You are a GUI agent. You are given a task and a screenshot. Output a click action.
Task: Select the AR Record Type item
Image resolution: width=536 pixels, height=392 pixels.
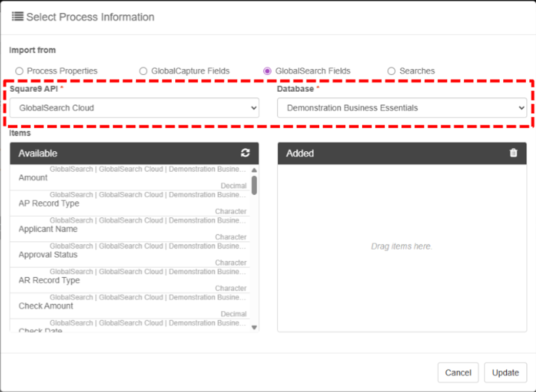(x=130, y=280)
